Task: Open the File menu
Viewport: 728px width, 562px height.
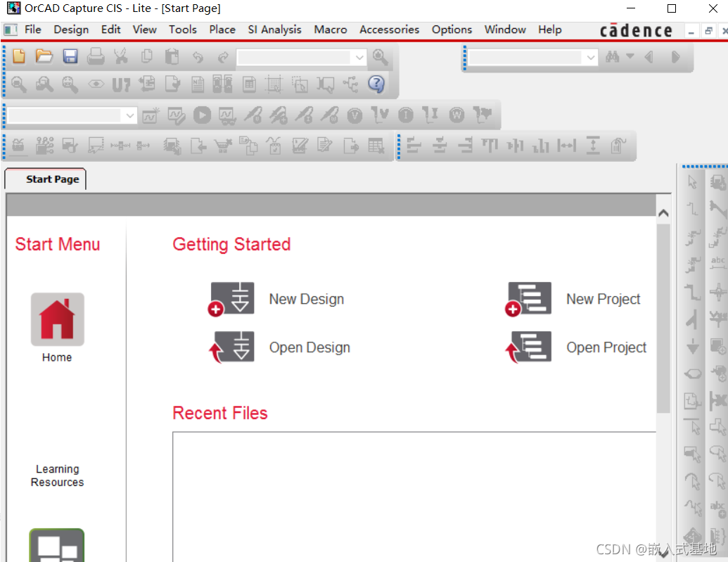Action: point(32,30)
